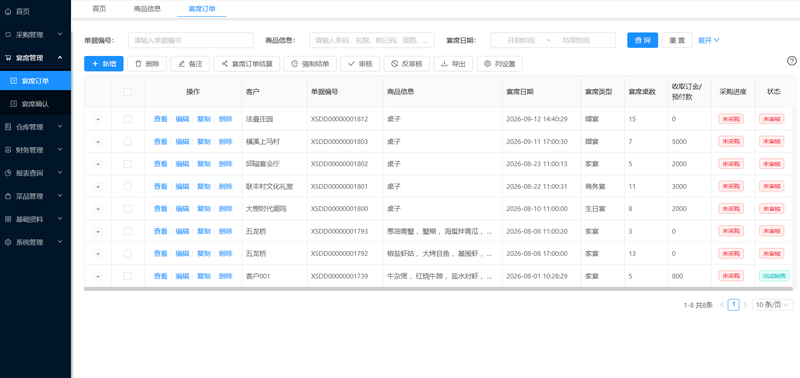Collapse the 宴席管理 sidebar menu
The height and width of the screenshot is (378, 800).
[x=35, y=58]
